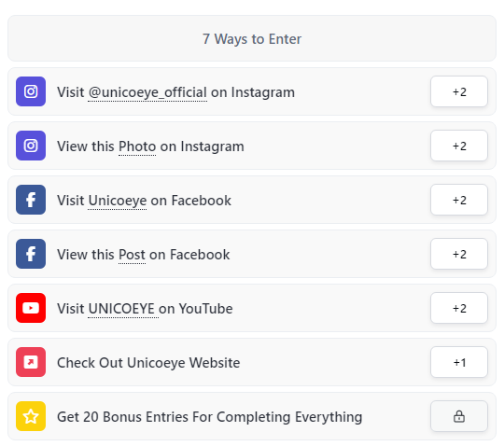The image size is (504, 446).
Task: Click the Instagram icon for @unicoeye_official entry
Action: (31, 91)
